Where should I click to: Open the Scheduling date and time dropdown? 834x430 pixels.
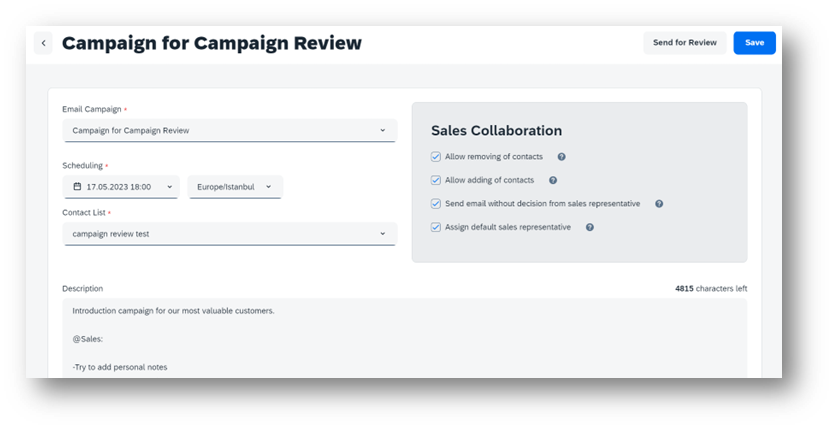[x=169, y=187]
